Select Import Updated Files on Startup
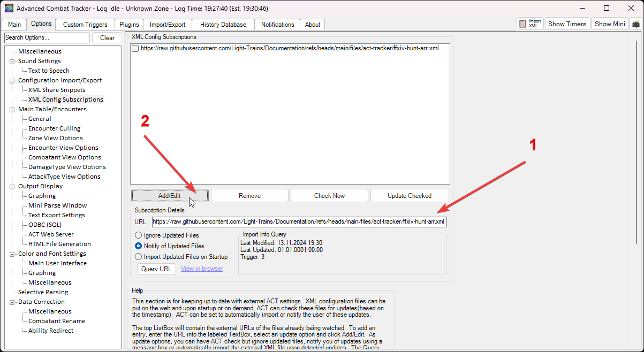The image size is (644, 352). (x=139, y=257)
